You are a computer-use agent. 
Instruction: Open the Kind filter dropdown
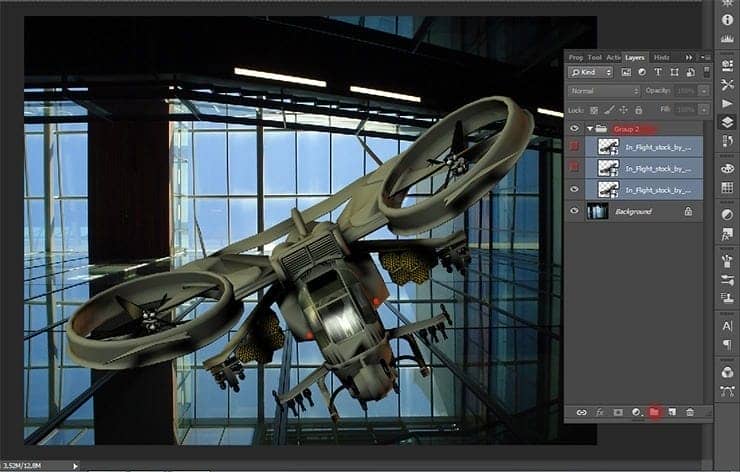pos(591,72)
